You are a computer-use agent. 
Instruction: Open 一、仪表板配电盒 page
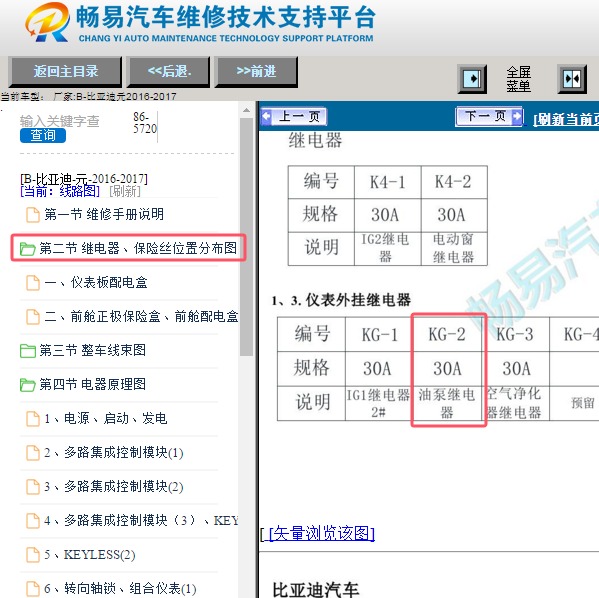tap(96, 282)
